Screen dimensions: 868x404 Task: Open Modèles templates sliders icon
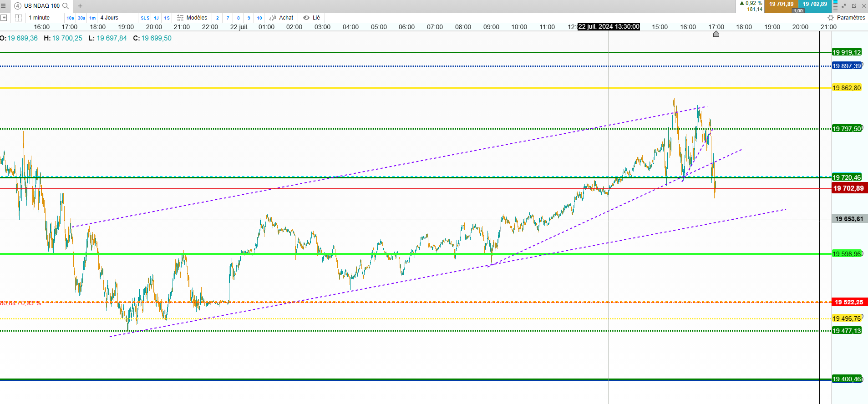click(x=180, y=18)
